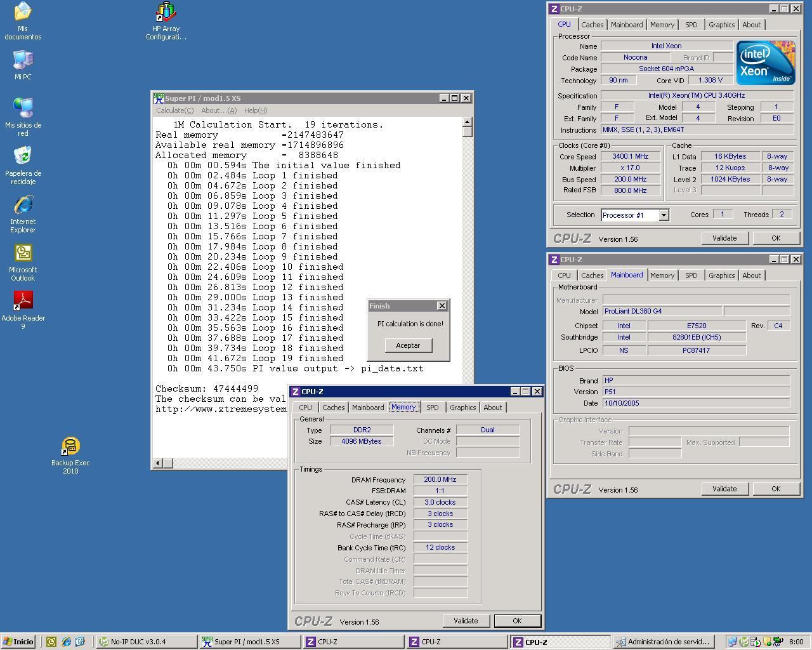This screenshot has width=812, height=650.
Task: Open HP Array Configuration desktop shortcut
Action: tap(166, 21)
